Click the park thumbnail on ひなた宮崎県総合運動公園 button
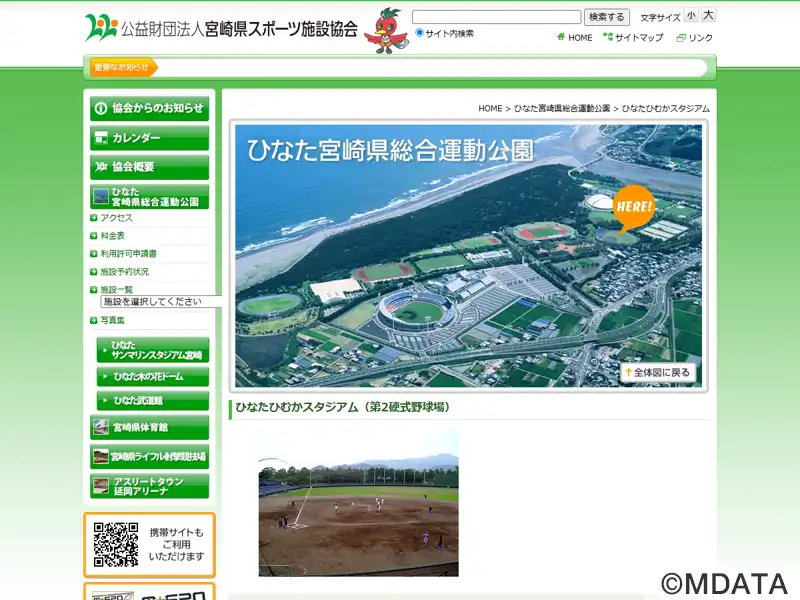Image resolution: width=800 pixels, height=600 pixels. [x=101, y=197]
